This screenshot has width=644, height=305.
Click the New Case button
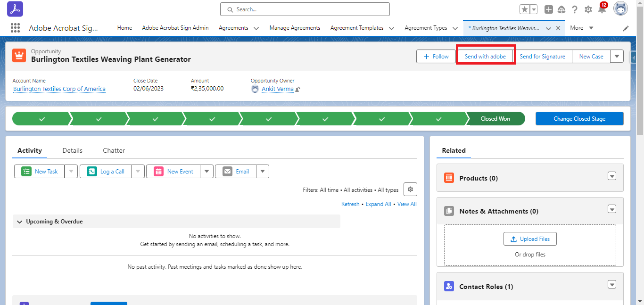[x=591, y=57]
